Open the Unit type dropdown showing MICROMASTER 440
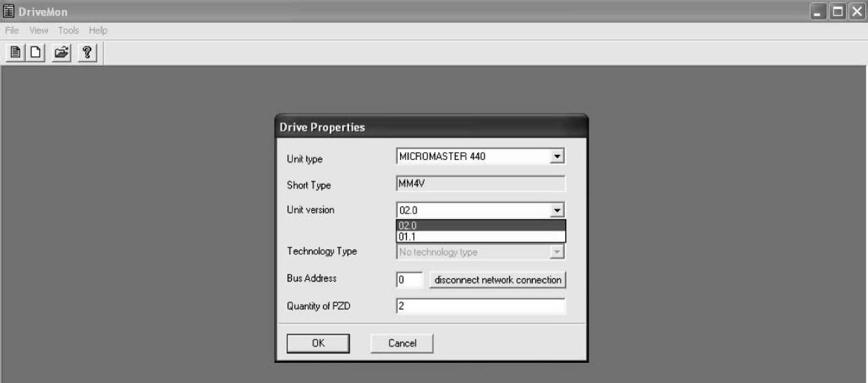 (x=480, y=156)
